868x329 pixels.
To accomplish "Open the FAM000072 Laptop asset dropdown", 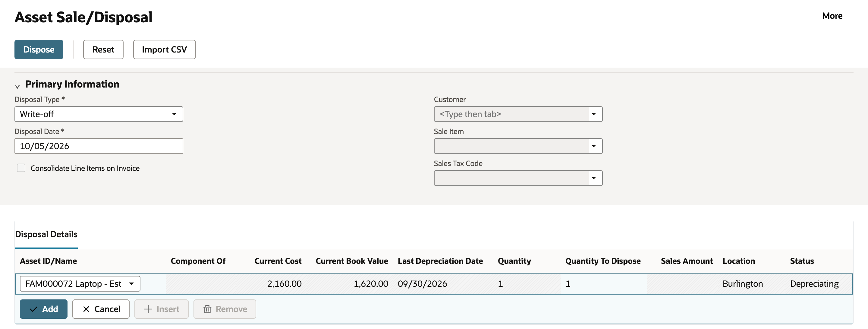I will (80, 284).
